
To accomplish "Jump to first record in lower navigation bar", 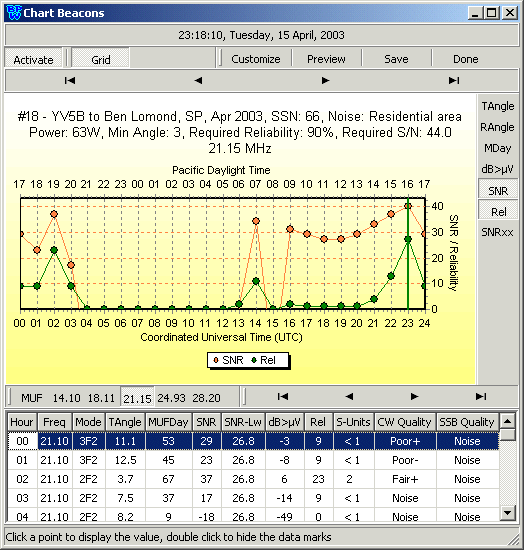I will [x=283, y=396].
